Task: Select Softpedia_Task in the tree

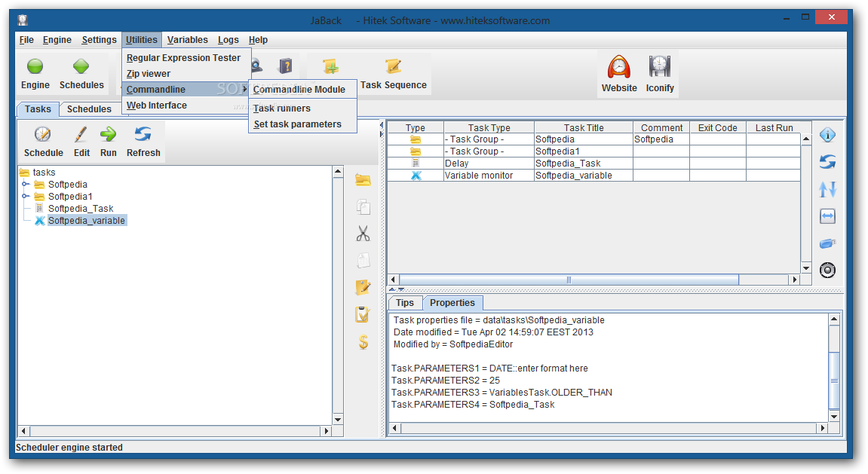Action: (80, 209)
